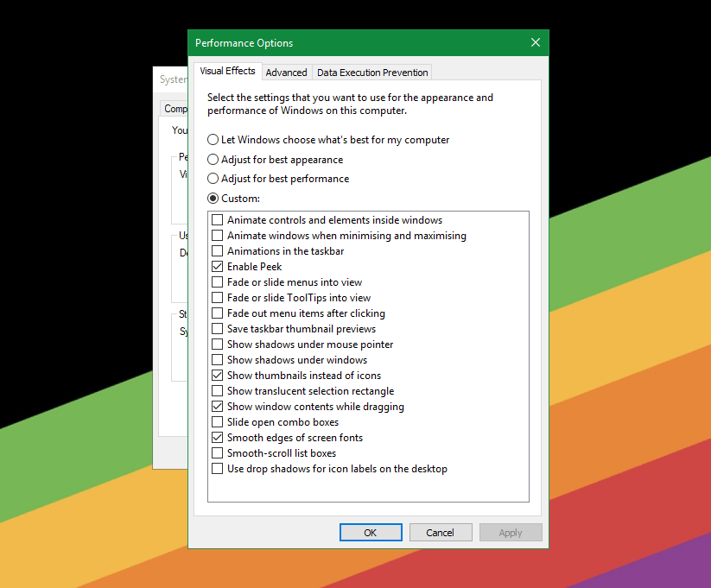This screenshot has width=711, height=588.
Task: Select the Custom radio option
Action: point(213,198)
